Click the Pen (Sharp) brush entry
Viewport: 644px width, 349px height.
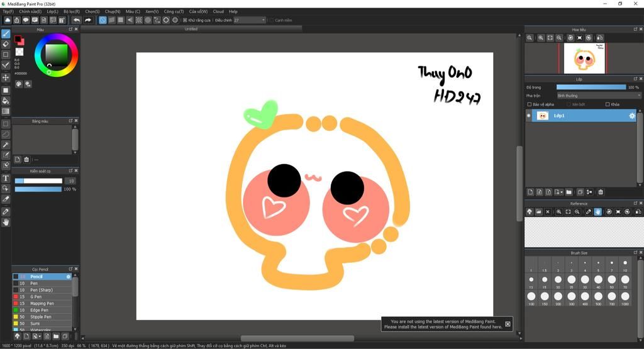[x=42, y=290]
